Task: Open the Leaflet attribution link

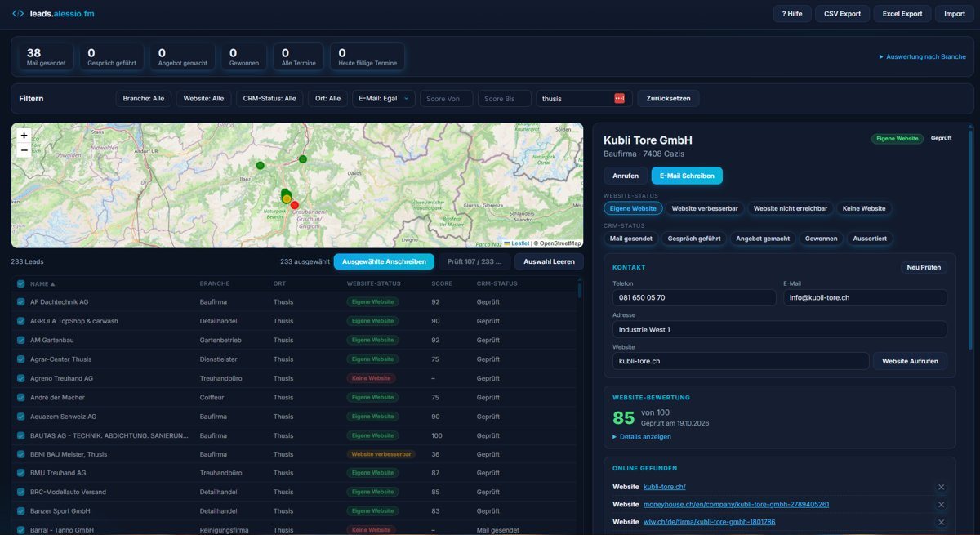Action: point(519,243)
